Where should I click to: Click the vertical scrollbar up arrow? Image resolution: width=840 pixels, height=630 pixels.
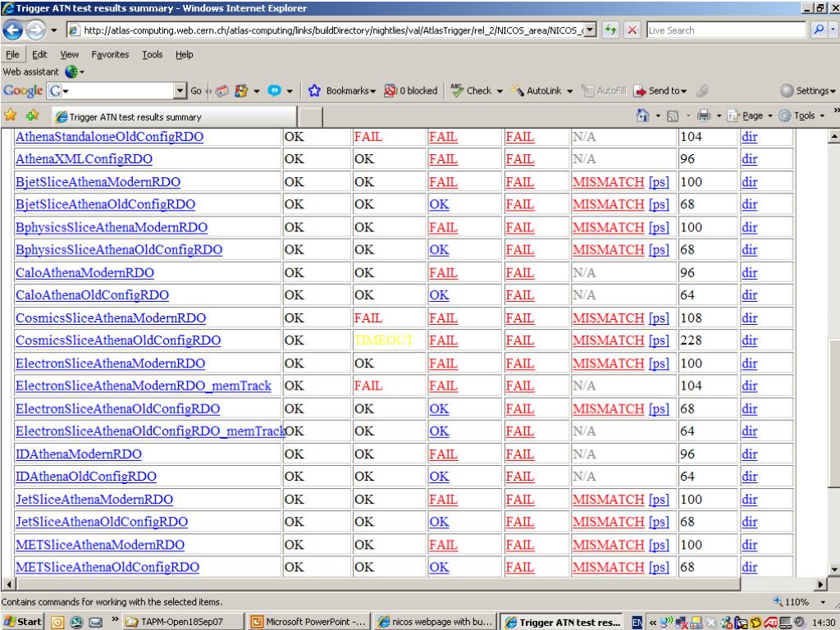(x=833, y=136)
